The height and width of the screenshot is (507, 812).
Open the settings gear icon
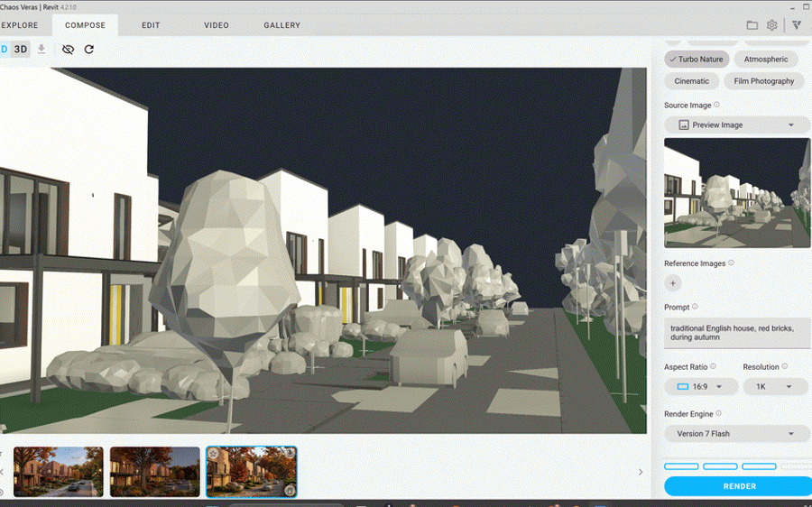pos(771,25)
